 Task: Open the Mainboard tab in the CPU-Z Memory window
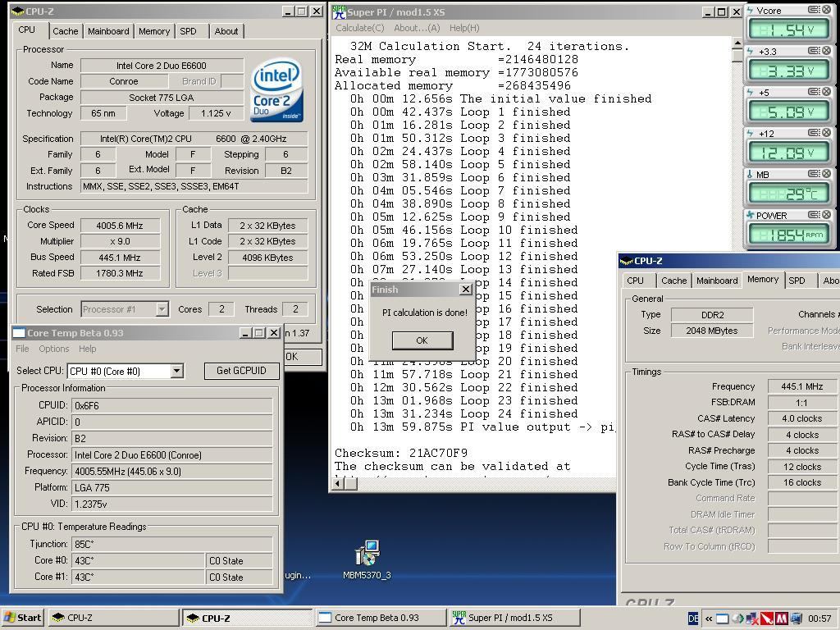pyautogui.click(x=717, y=281)
